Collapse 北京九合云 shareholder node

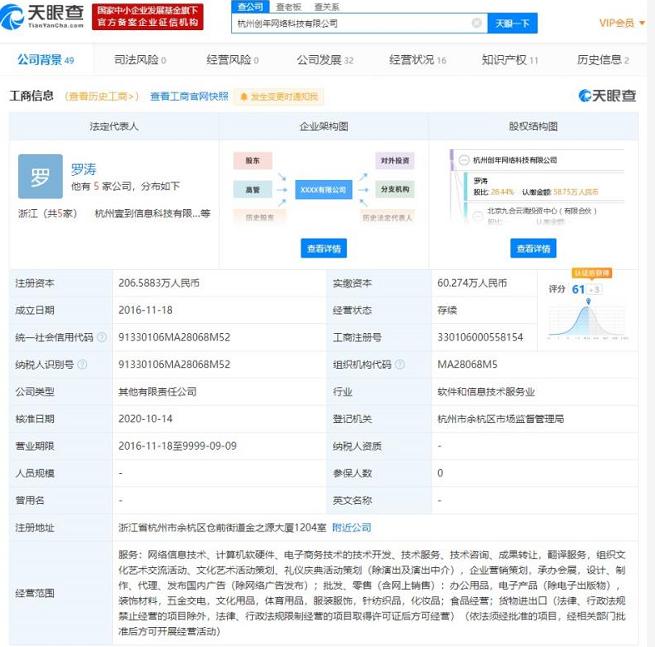point(477,216)
